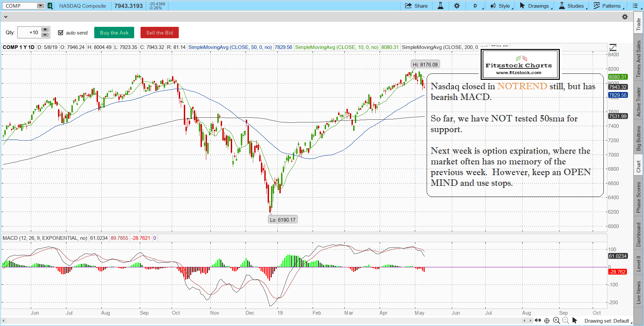Open the flask icon next to Share
The height and width of the screenshot is (326, 644).
[x=440, y=6]
